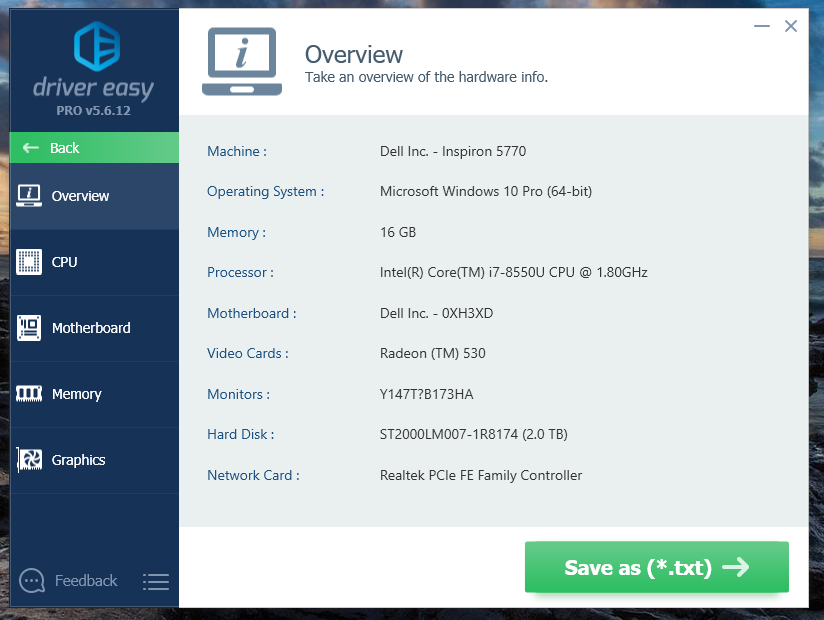Click the 'driver easy' brand wordmark
The image size is (824, 620).
tap(94, 88)
